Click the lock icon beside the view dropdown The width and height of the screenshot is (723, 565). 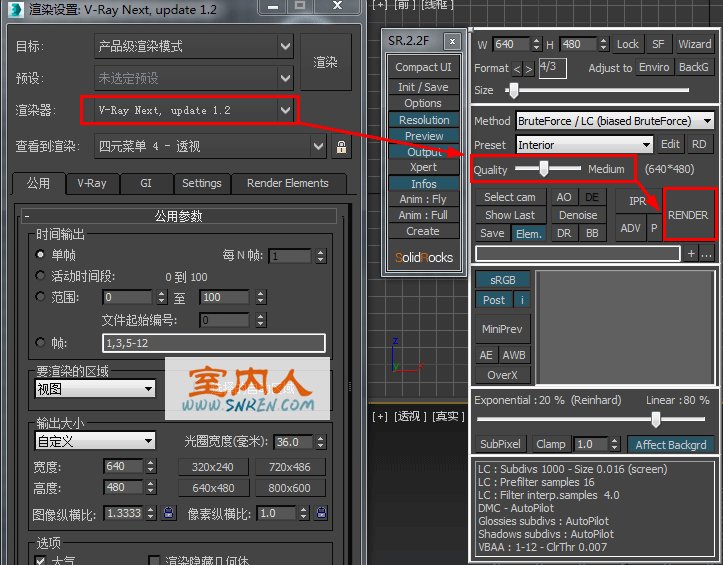341,147
